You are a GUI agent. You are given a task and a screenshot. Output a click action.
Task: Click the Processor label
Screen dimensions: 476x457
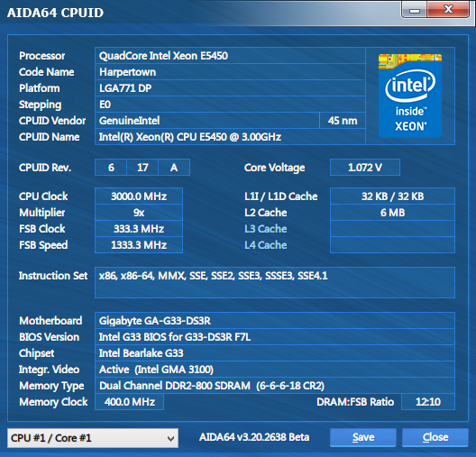coord(41,56)
